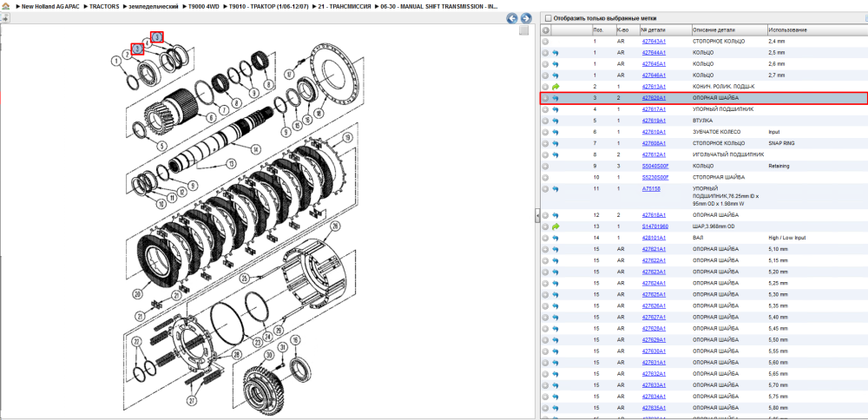Click green arrow icon for part S14701960
The width and height of the screenshot is (868, 420).
(x=556, y=226)
